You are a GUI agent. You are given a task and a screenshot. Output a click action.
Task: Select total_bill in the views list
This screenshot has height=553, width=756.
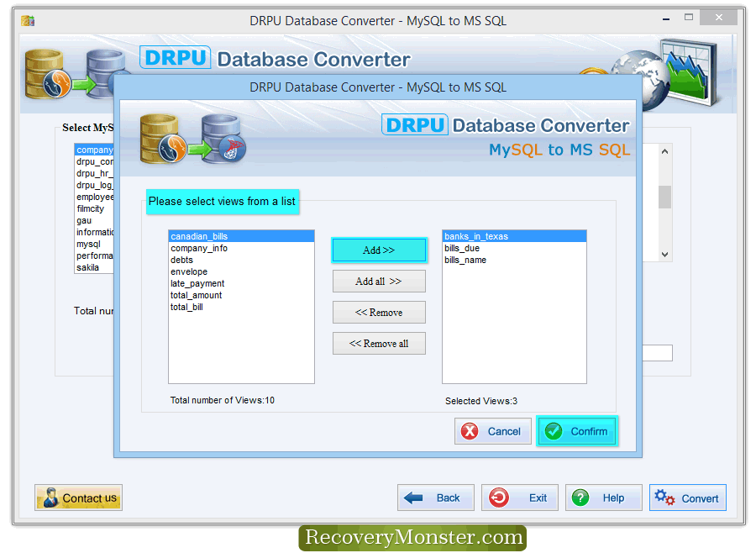click(241, 307)
